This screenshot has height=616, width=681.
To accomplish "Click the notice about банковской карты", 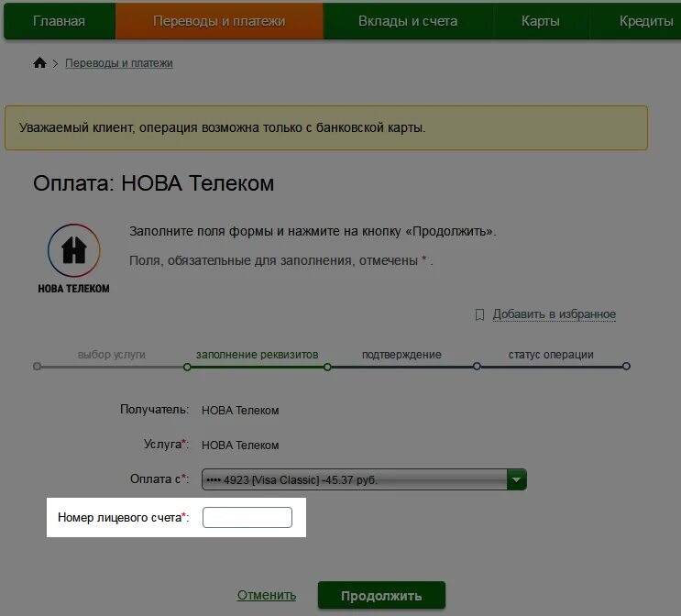I will (326, 127).
